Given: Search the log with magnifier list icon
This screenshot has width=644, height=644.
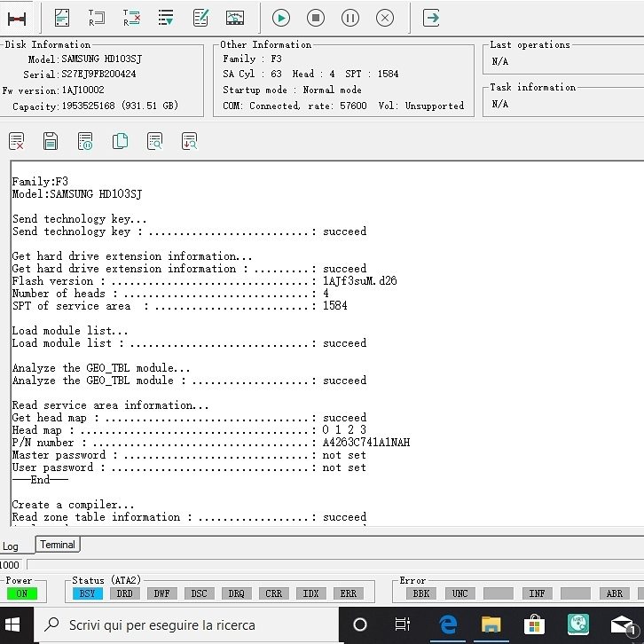Looking at the screenshot, I should [155, 141].
